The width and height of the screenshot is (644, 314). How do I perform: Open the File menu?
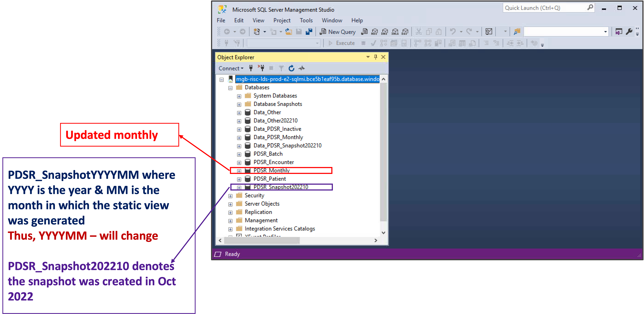[x=221, y=21]
